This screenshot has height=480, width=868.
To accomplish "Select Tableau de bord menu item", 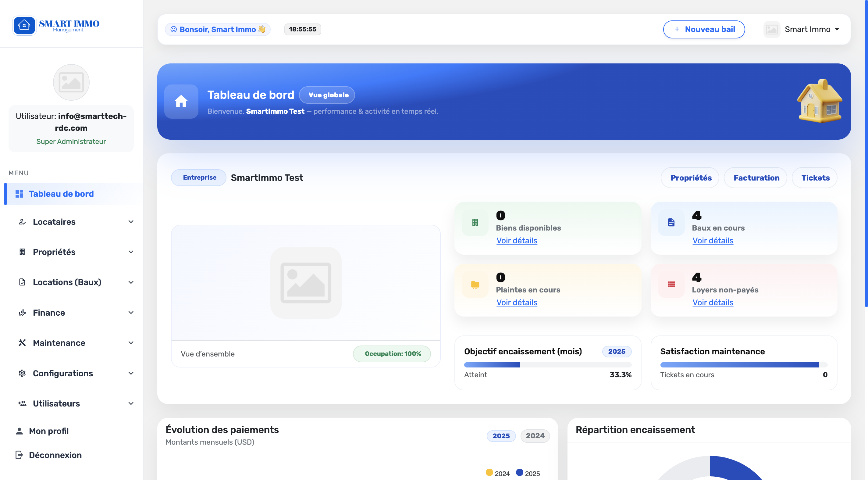I will tap(61, 194).
